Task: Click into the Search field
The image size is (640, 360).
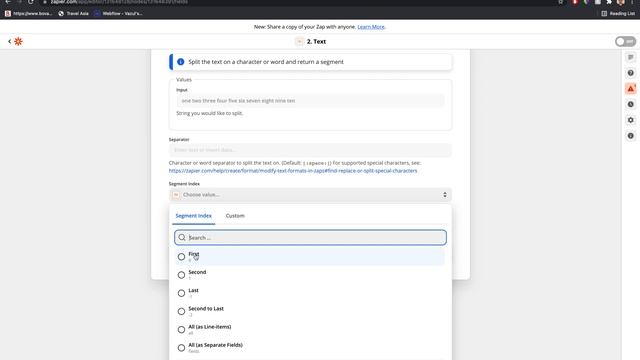Action: tap(310, 238)
